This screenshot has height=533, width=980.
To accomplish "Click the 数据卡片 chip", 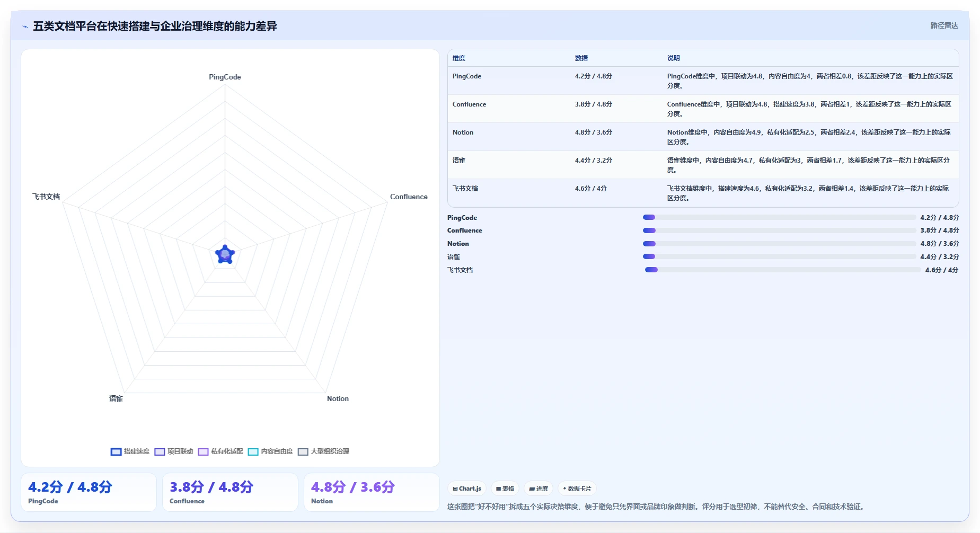I will [x=577, y=488].
